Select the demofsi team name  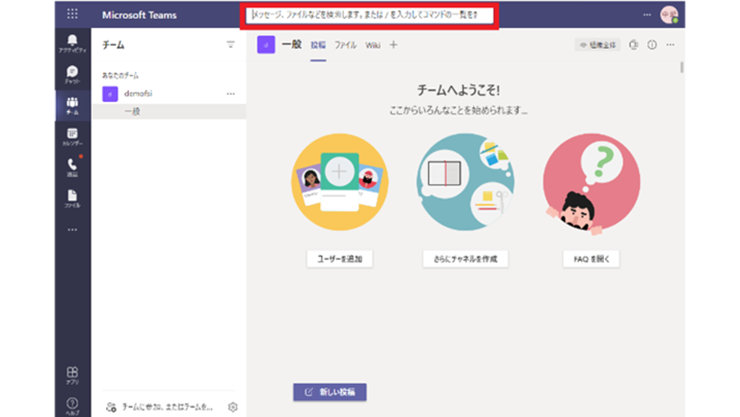pyautogui.click(x=138, y=94)
